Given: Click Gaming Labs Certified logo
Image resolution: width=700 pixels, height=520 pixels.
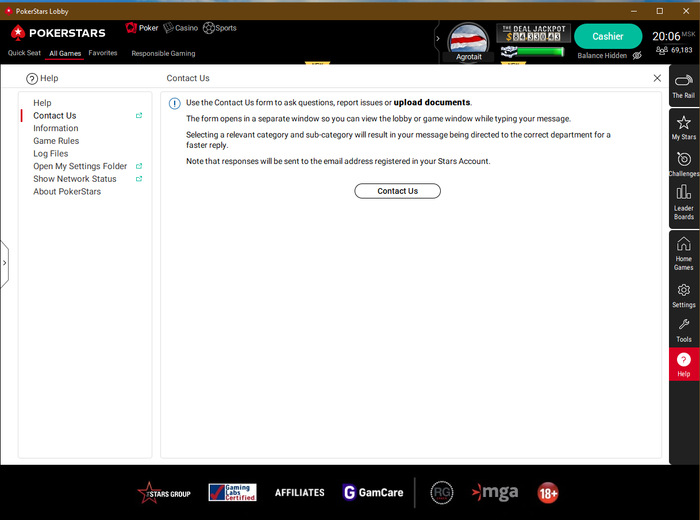Looking at the screenshot, I should point(232,492).
